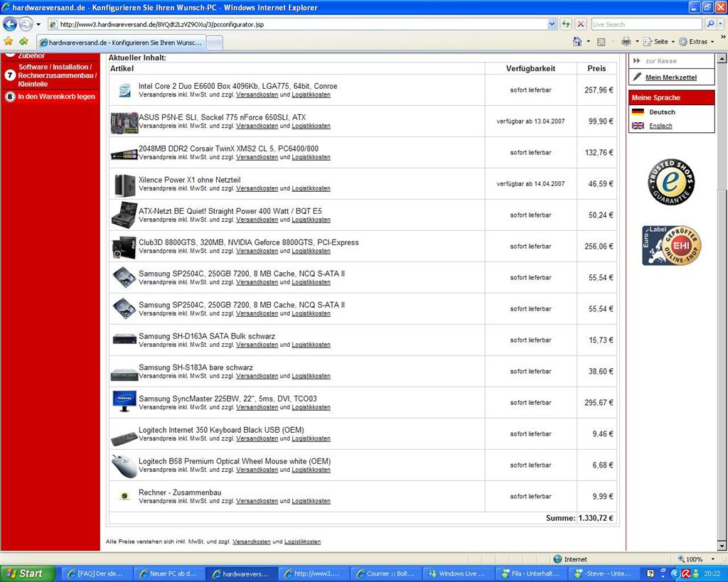This screenshot has height=582, width=728.
Task: Click Logistikkosten link in ASUS P5N-E row
Action: click(x=311, y=126)
